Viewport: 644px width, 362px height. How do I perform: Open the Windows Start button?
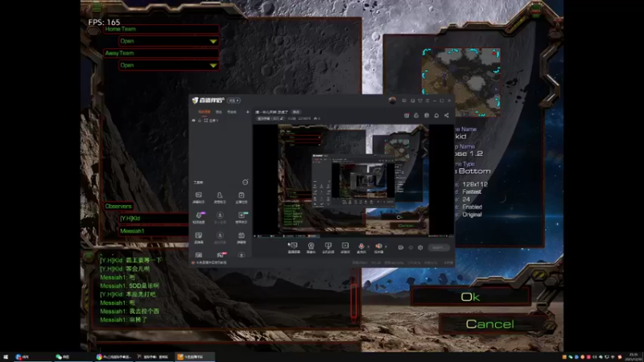pyautogui.click(x=6, y=357)
